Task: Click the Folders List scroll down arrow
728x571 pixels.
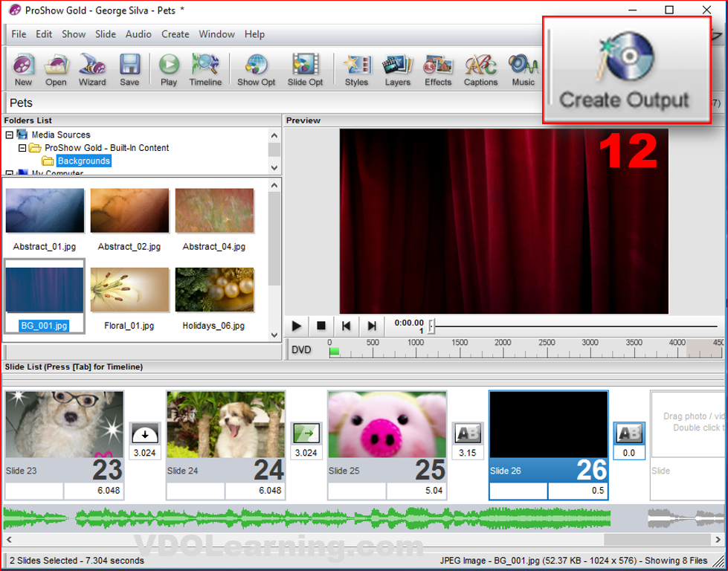Action: [274, 167]
